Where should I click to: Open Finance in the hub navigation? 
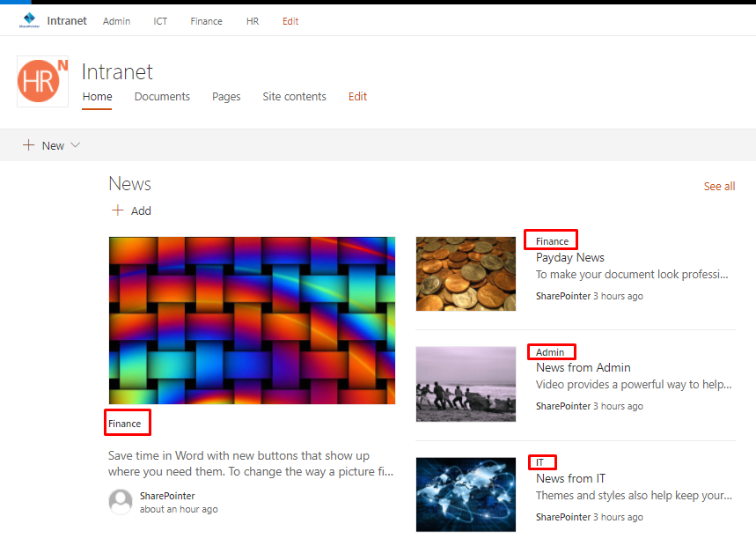coord(206,21)
